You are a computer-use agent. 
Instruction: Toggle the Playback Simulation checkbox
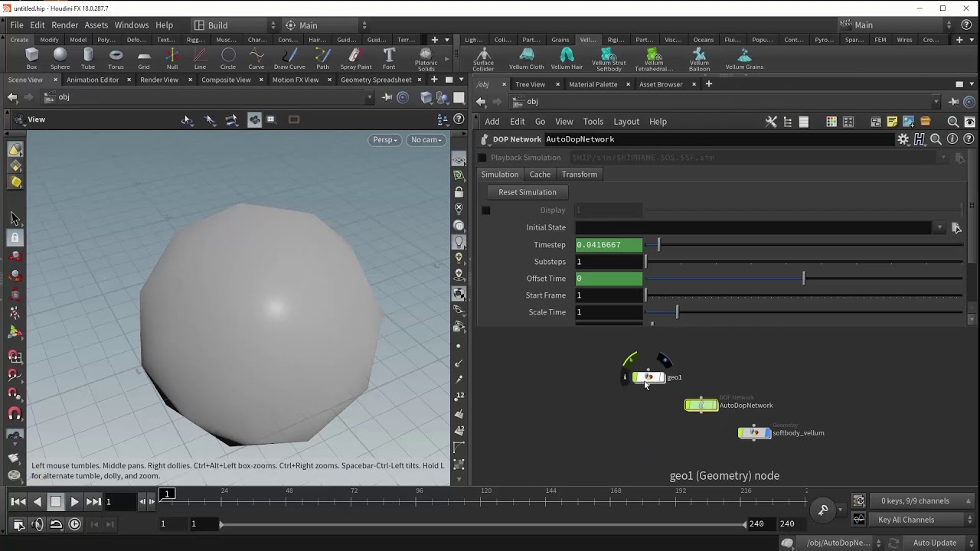click(x=482, y=158)
